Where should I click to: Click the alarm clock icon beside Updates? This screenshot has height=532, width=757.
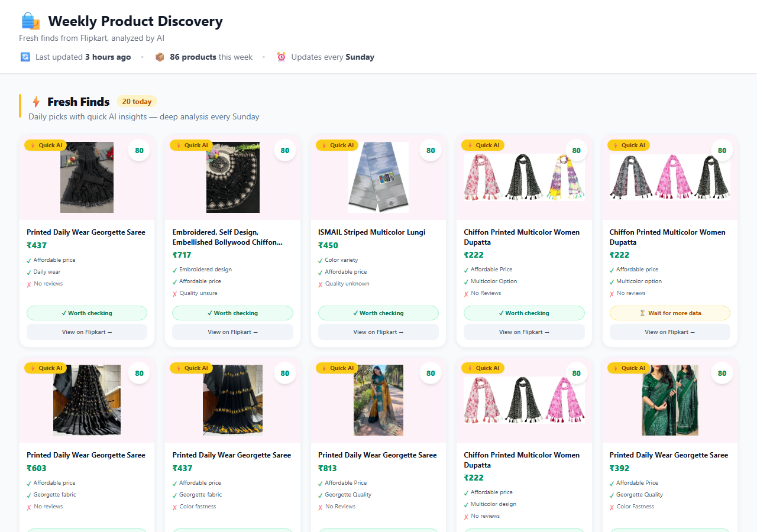(x=282, y=57)
